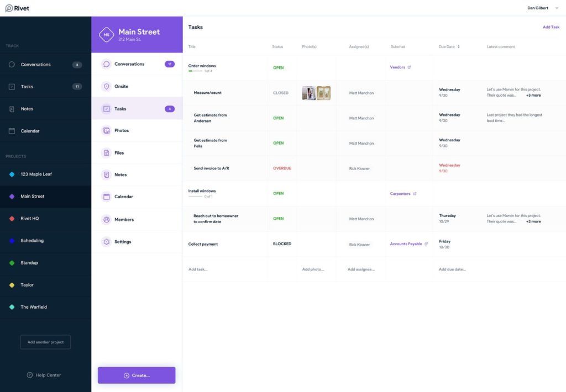Click Add photo... field
566x392 pixels.
click(x=313, y=269)
